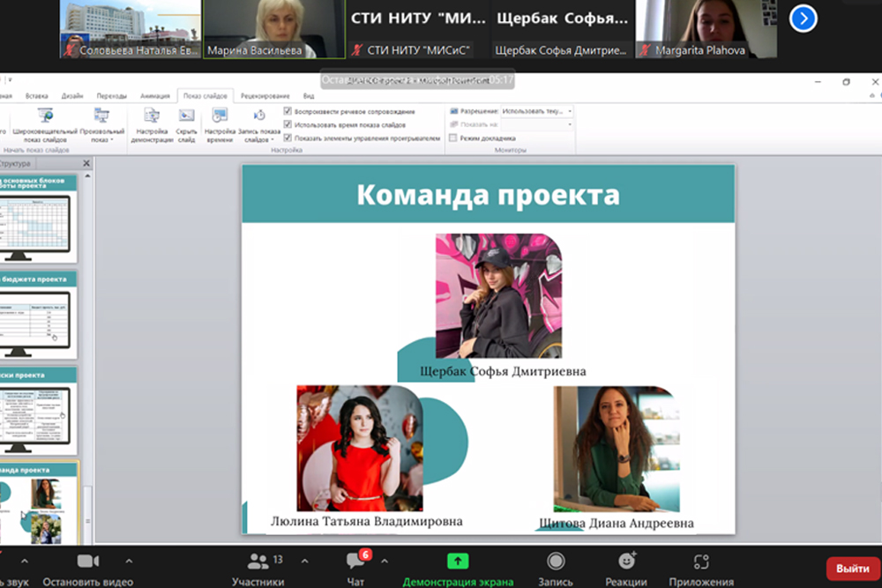
Task: Select the budget slide thumbnail
Action: 40,313
